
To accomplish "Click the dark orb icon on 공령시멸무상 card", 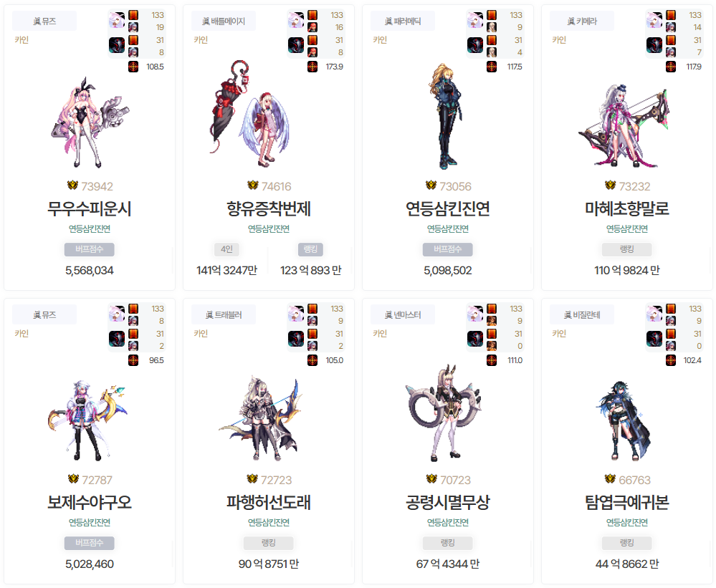I will [475, 339].
